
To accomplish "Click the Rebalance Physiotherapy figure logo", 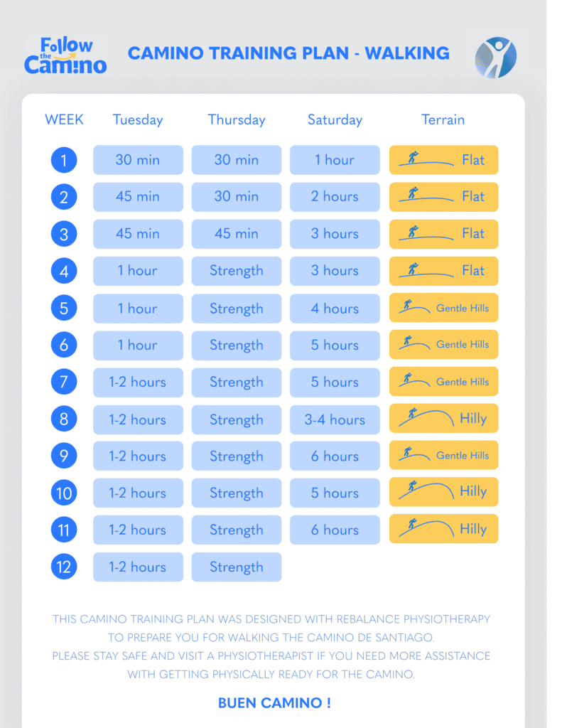I will [495, 57].
